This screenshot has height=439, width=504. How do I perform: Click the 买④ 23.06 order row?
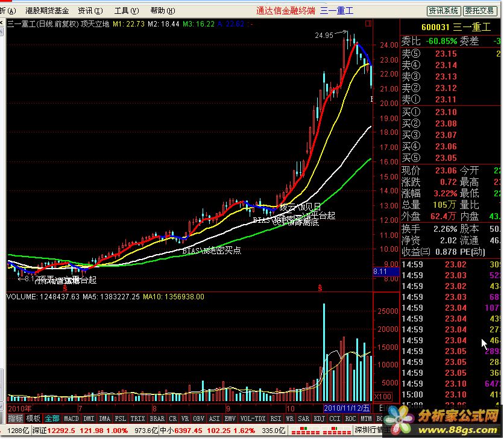coord(450,146)
